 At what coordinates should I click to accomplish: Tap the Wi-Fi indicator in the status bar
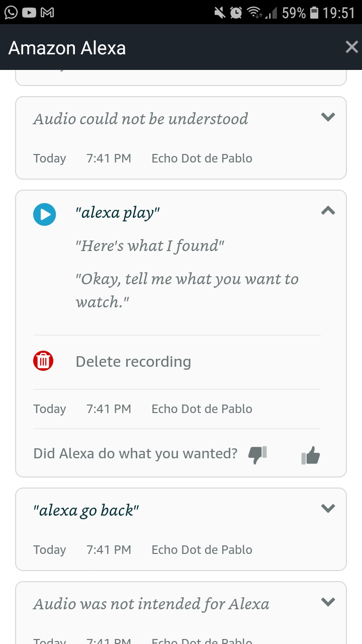pyautogui.click(x=254, y=12)
